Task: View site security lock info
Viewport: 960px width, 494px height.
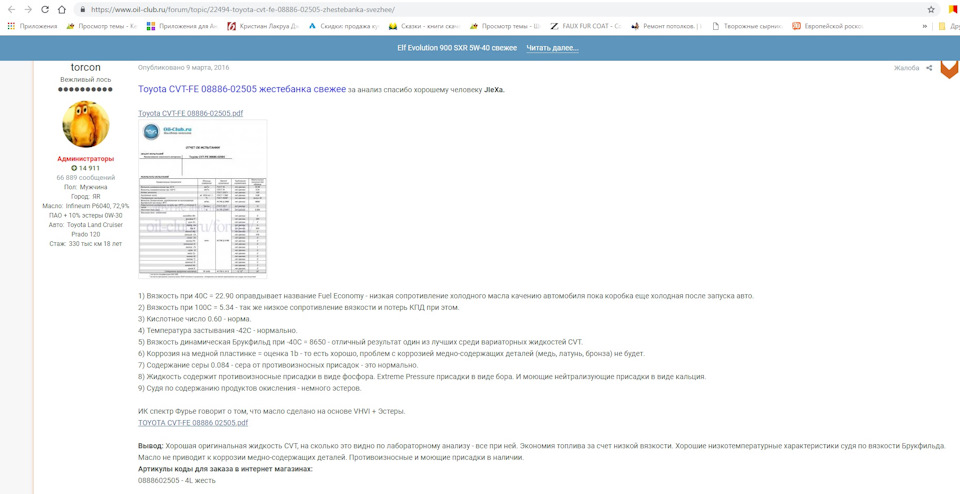Action: click(82, 10)
